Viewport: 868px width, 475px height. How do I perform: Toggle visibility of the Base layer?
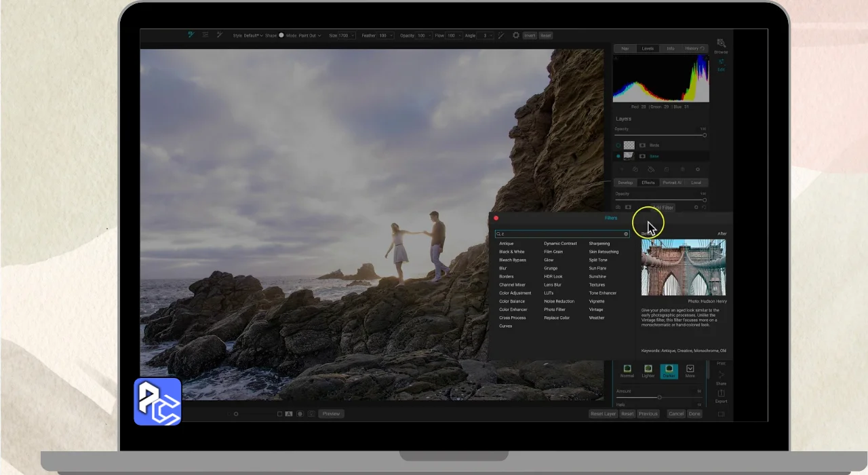tap(618, 156)
